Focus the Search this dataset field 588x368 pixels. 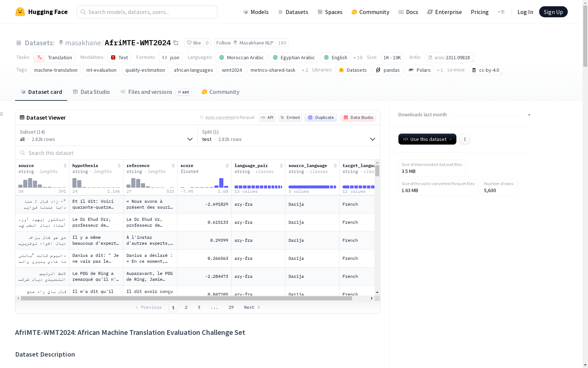tap(198, 153)
